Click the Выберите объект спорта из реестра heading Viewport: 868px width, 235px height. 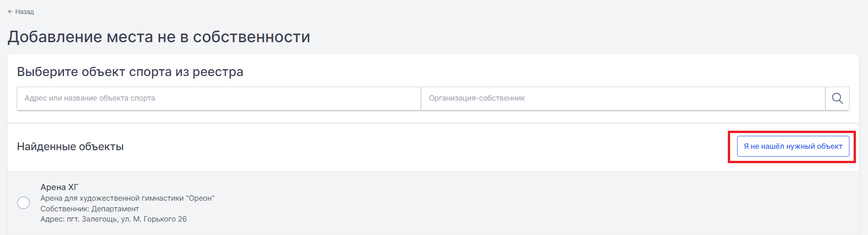pos(130,72)
